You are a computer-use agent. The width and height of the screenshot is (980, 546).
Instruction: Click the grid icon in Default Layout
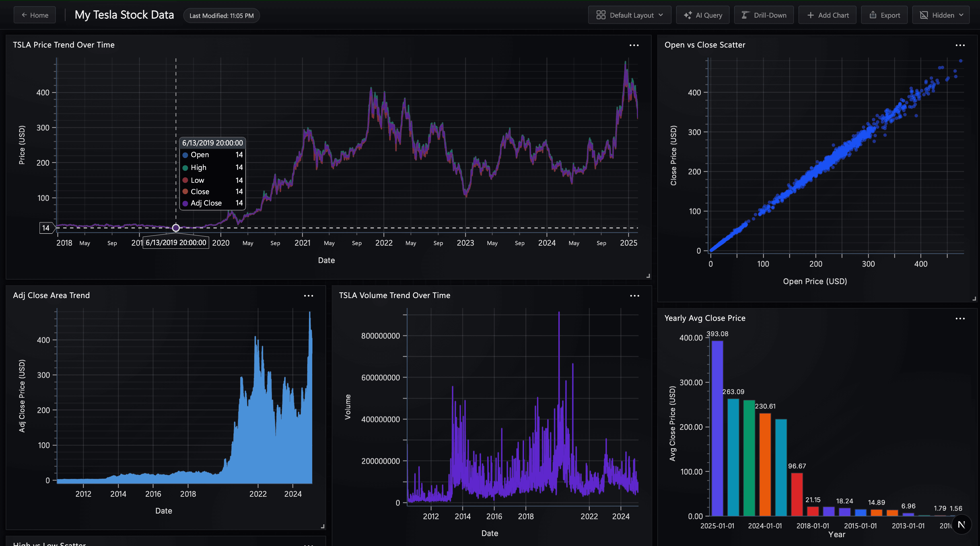(x=601, y=15)
